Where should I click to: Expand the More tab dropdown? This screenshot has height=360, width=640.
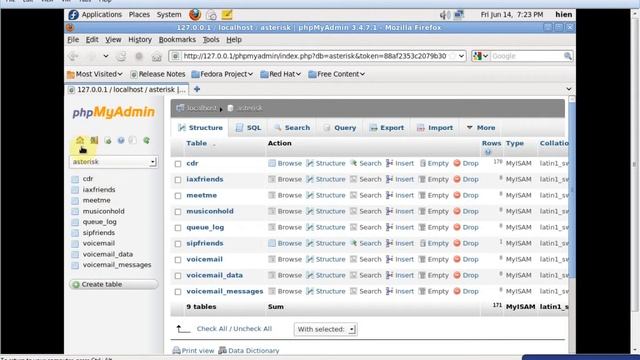click(x=481, y=128)
